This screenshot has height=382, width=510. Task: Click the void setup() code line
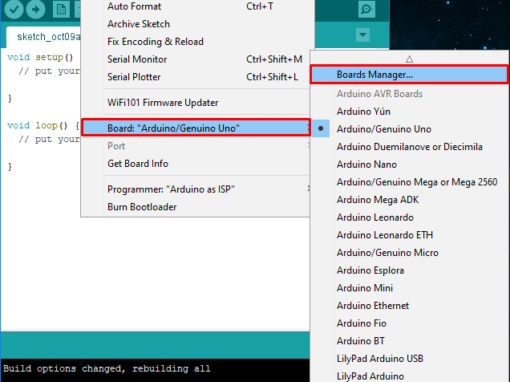point(40,57)
